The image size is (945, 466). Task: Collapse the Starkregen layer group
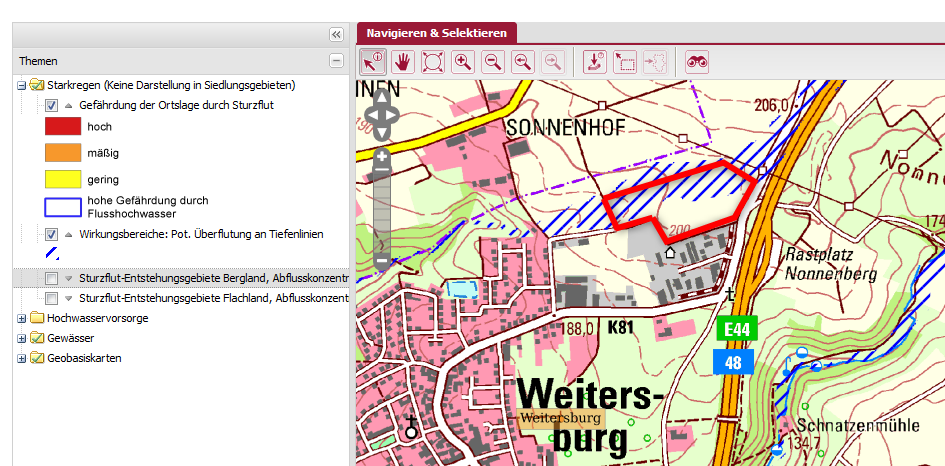(x=22, y=85)
